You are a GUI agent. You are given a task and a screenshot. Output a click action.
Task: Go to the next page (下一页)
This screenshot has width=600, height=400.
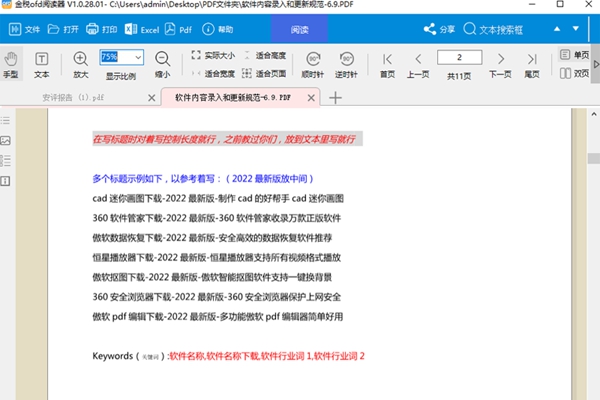click(500, 63)
